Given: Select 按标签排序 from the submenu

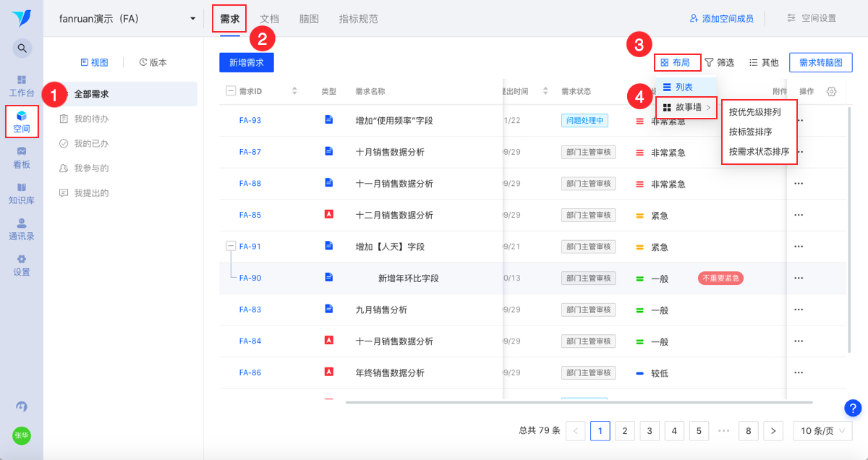Looking at the screenshot, I should tap(750, 132).
